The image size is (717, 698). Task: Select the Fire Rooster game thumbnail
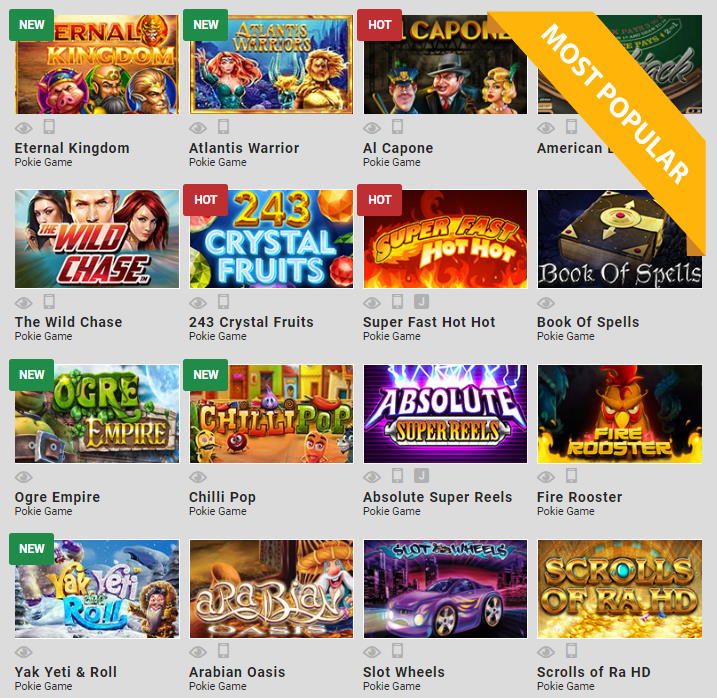point(620,413)
